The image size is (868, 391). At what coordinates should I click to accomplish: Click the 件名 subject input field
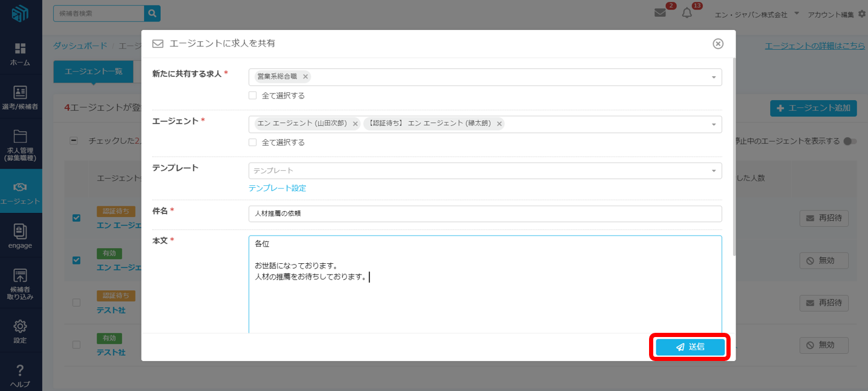tap(485, 213)
